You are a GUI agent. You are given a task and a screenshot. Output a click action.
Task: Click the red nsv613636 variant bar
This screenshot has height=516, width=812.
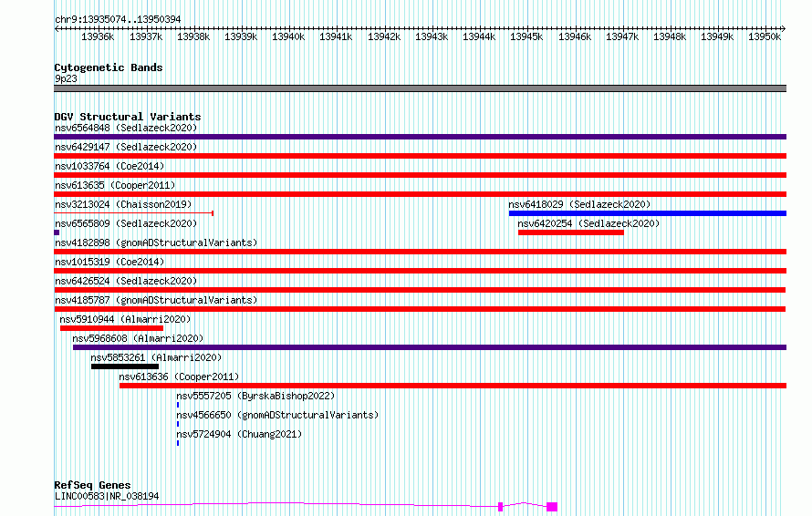[x=453, y=386]
